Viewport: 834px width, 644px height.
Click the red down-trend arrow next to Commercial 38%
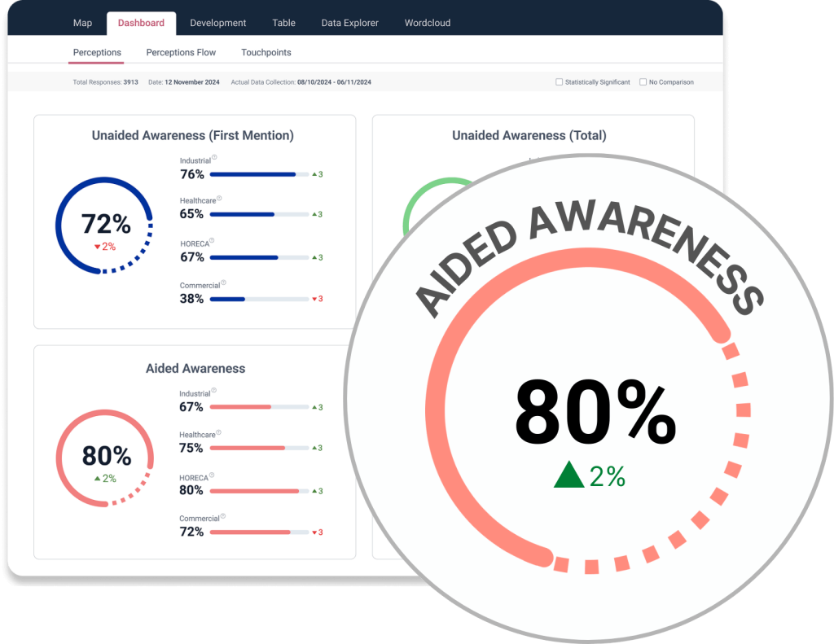[x=316, y=299]
